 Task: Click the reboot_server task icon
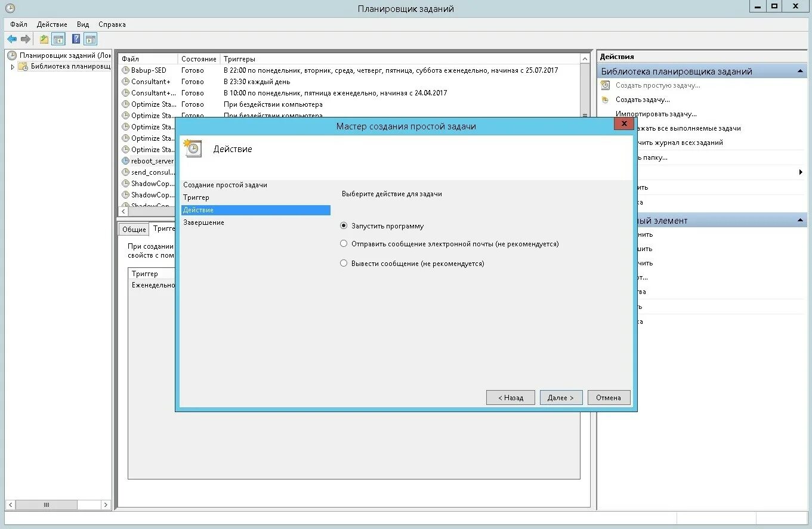click(125, 161)
